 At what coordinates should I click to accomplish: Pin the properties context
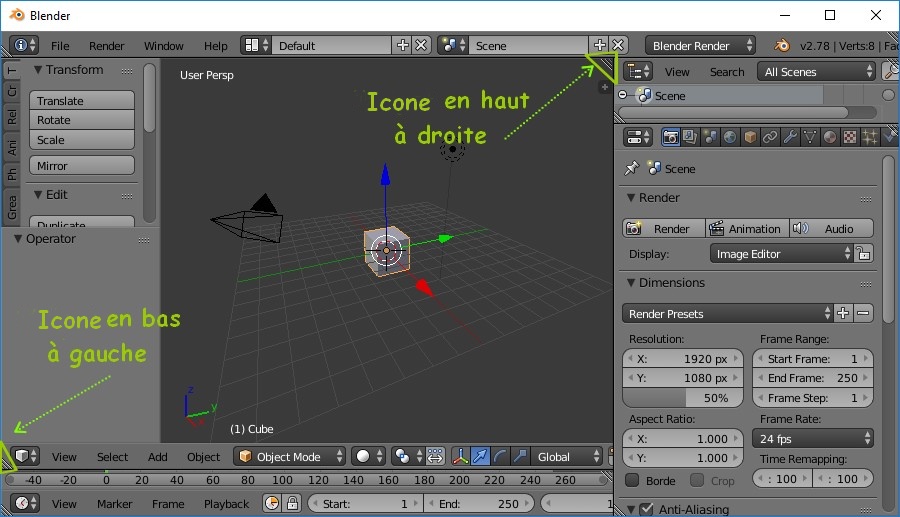pyautogui.click(x=631, y=168)
